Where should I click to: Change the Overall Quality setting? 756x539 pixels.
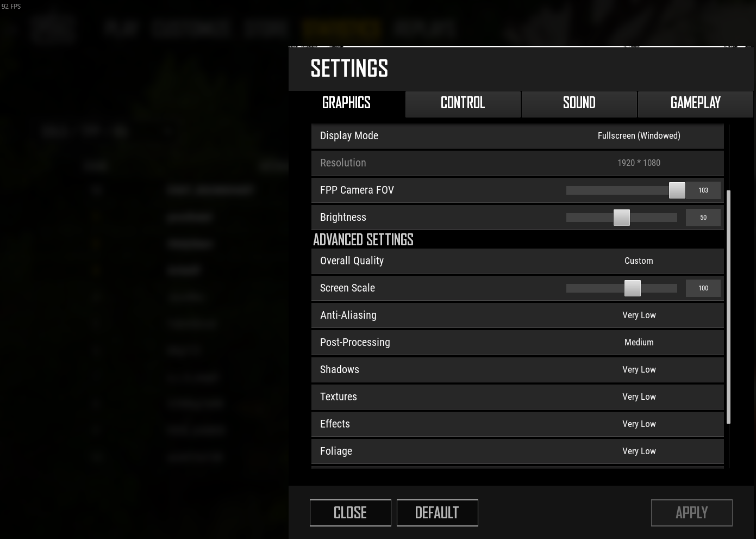(x=639, y=261)
